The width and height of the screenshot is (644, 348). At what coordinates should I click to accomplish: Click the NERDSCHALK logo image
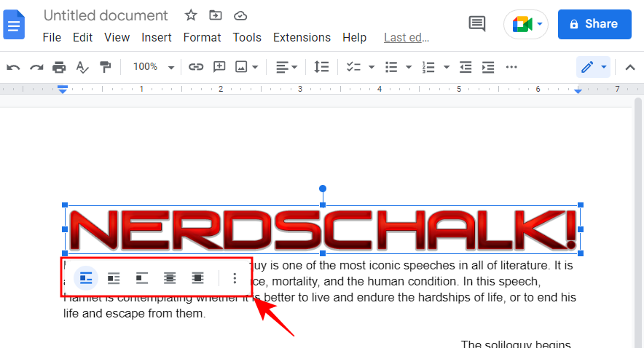point(323,229)
